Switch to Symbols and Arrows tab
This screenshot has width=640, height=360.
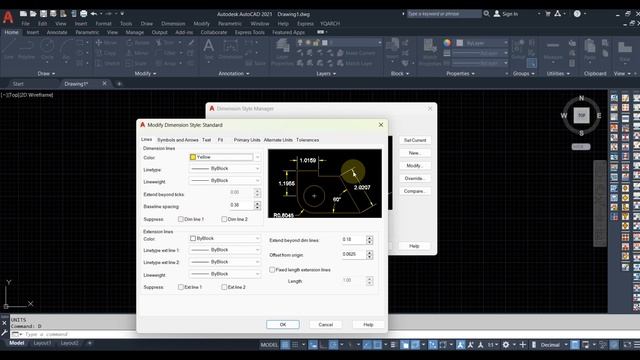click(178, 140)
